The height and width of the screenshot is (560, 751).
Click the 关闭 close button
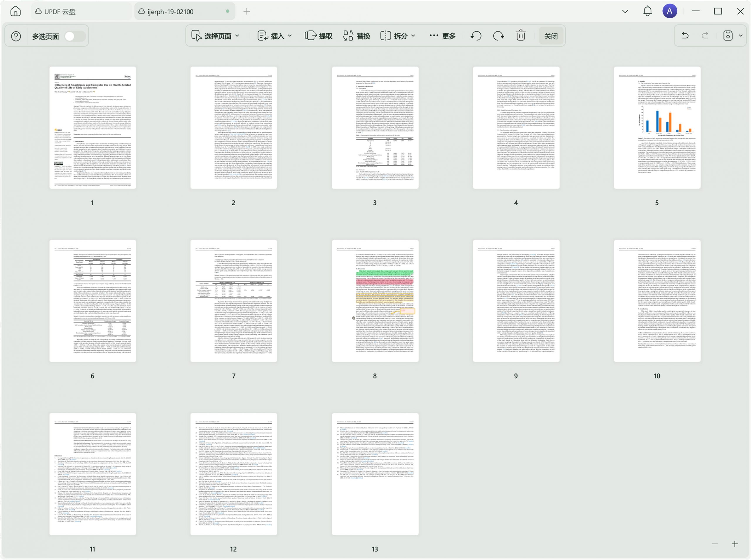pyautogui.click(x=551, y=35)
